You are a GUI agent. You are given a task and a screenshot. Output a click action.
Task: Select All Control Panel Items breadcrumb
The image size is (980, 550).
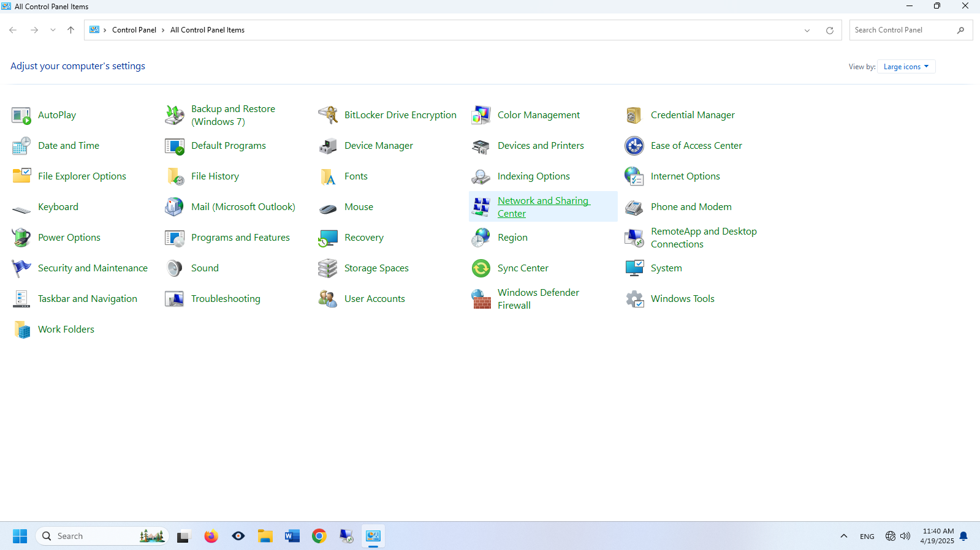pos(207,30)
